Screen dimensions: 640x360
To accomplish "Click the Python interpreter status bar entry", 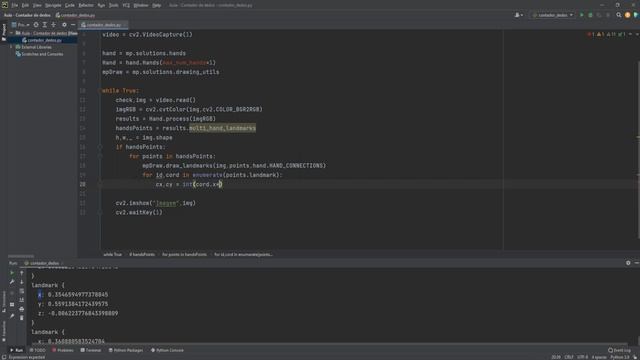I will 620,357.
